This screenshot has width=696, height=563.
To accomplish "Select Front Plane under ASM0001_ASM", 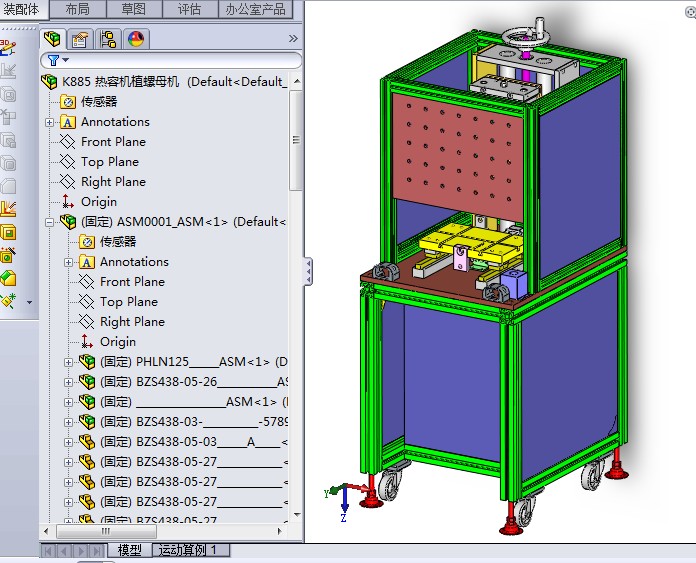I will pyautogui.click(x=132, y=282).
